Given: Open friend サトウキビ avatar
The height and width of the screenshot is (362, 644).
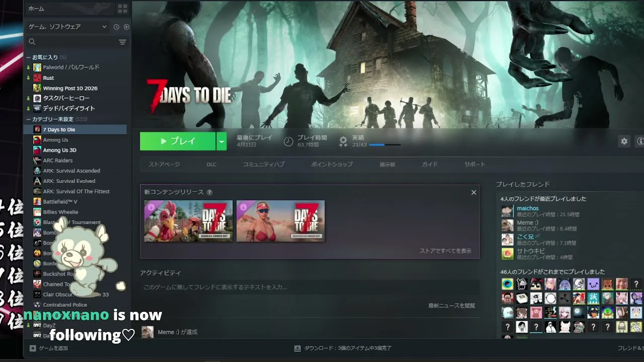Looking at the screenshot, I should (x=507, y=253).
